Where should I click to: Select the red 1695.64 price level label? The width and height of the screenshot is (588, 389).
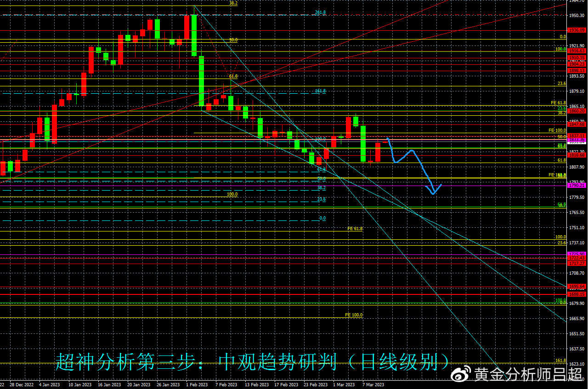tap(577, 287)
